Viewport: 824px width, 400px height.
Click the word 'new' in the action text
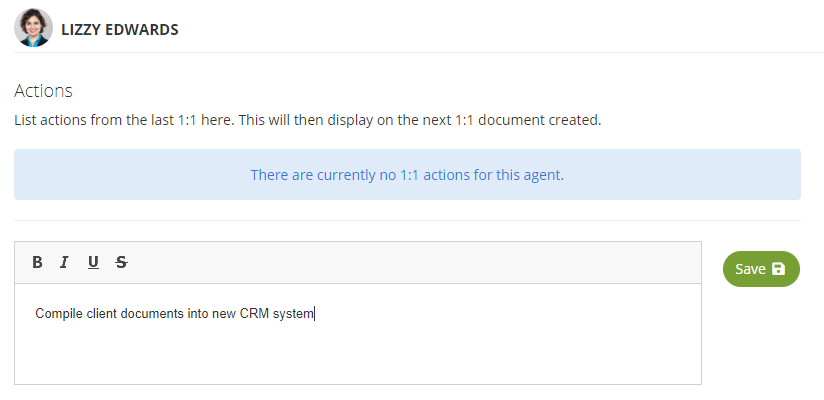pos(224,314)
